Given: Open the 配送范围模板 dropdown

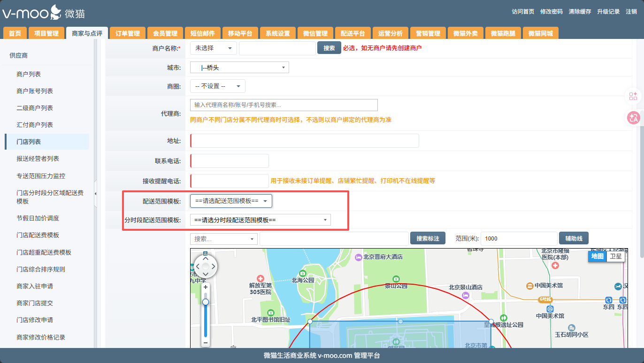Looking at the screenshot, I should (231, 201).
